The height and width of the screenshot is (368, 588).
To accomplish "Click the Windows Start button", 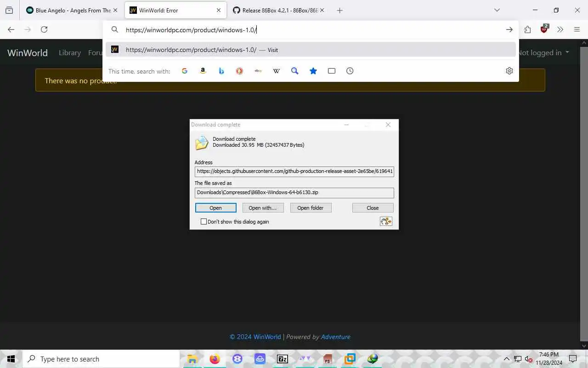I will 11,359.
